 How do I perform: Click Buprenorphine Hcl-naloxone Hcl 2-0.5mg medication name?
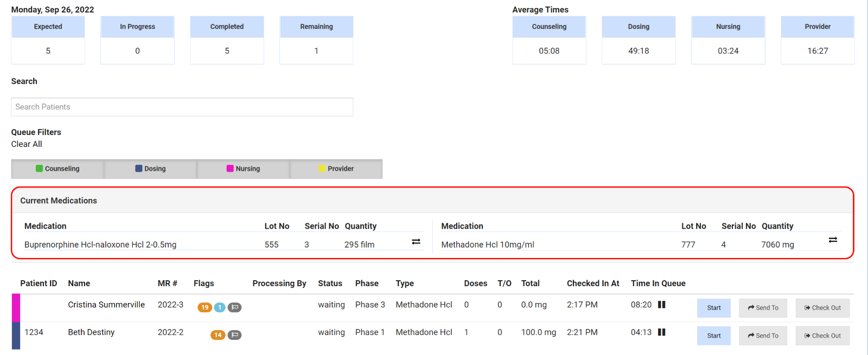pyautogui.click(x=100, y=244)
